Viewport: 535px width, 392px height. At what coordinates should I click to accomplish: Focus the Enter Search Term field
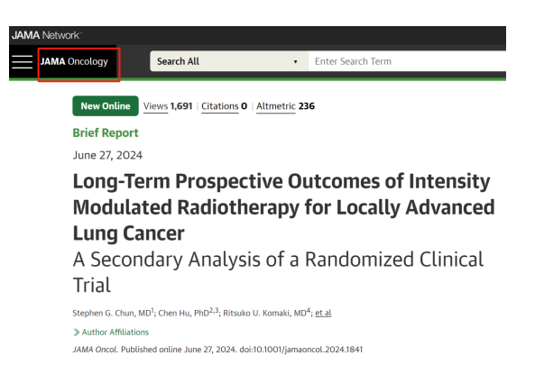tap(407, 61)
